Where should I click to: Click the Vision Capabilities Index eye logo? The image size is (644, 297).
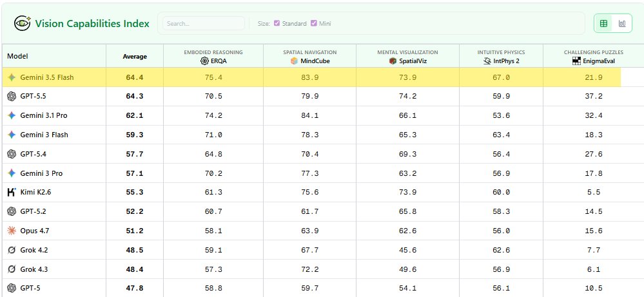click(22, 23)
